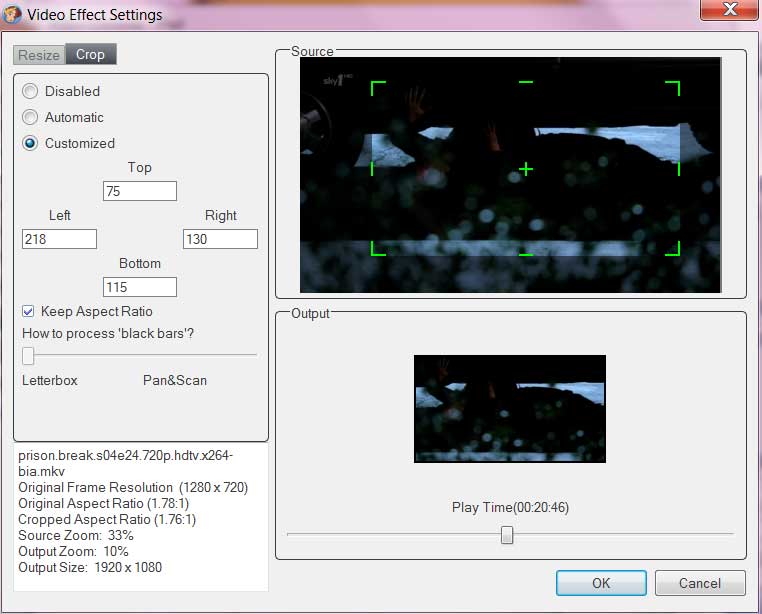Click the top-middle green crop edge handle
The width and height of the screenshot is (762, 614).
[526, 82]
